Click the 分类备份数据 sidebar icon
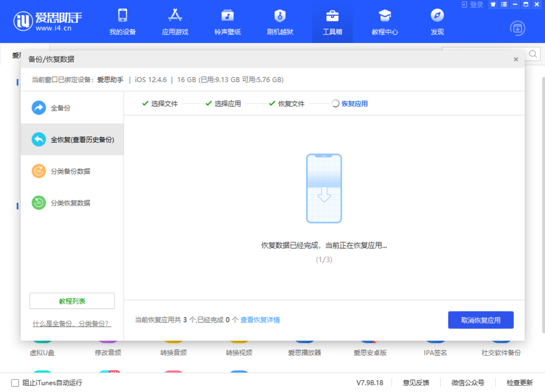This screenshot has height=392, width=545. coord(38,171)
